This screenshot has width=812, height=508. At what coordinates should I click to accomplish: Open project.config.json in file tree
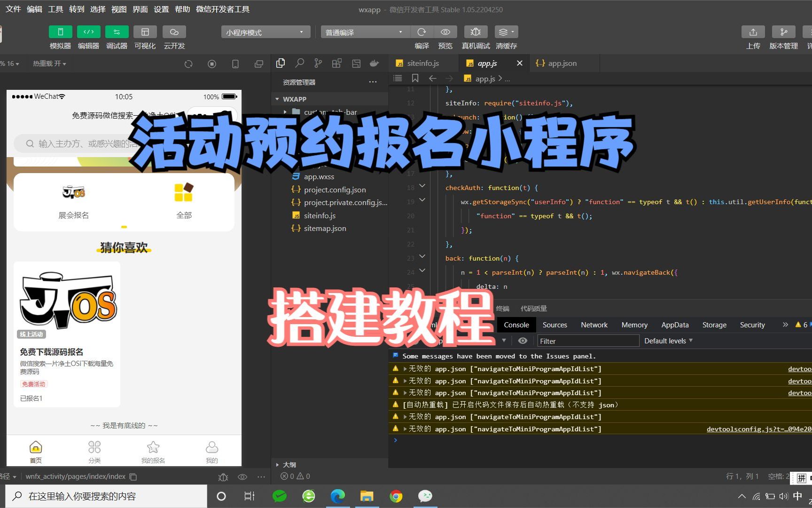point(335,190)
